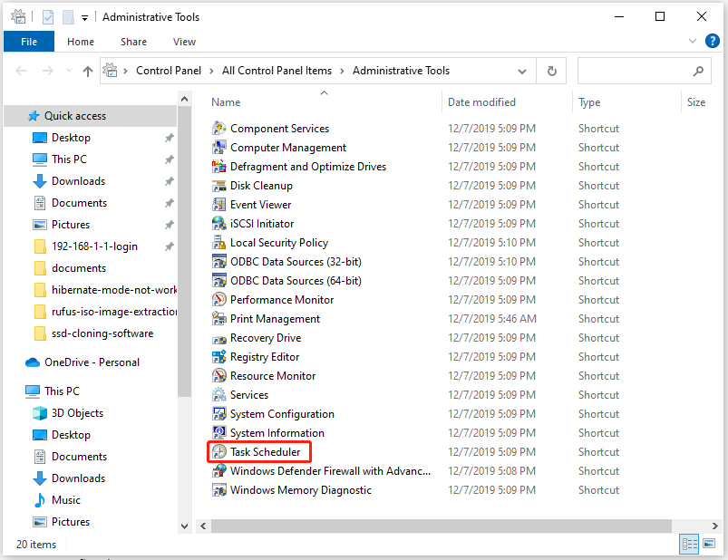Open the Share ribbon tab
The image size is (728, 560).
[133, 42]
